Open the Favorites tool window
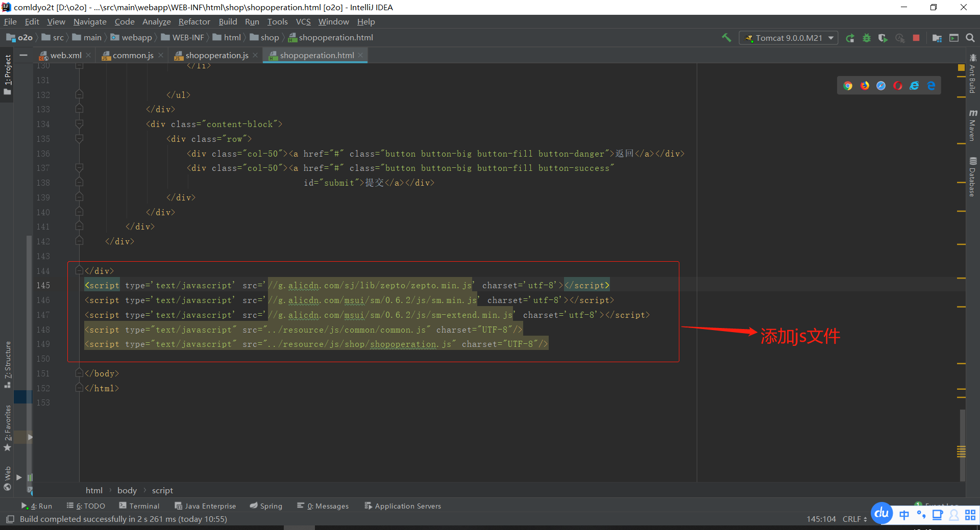 (x=7, y=427)
